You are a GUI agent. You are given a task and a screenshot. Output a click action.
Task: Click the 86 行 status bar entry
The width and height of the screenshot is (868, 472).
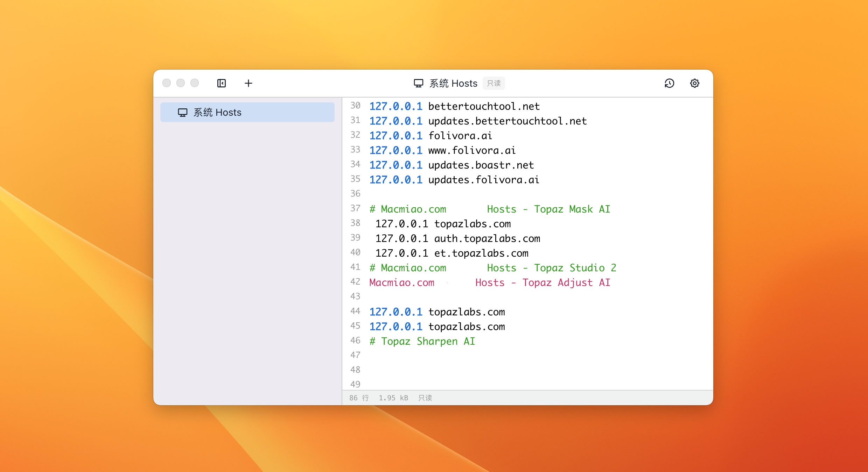coord(359,398)
